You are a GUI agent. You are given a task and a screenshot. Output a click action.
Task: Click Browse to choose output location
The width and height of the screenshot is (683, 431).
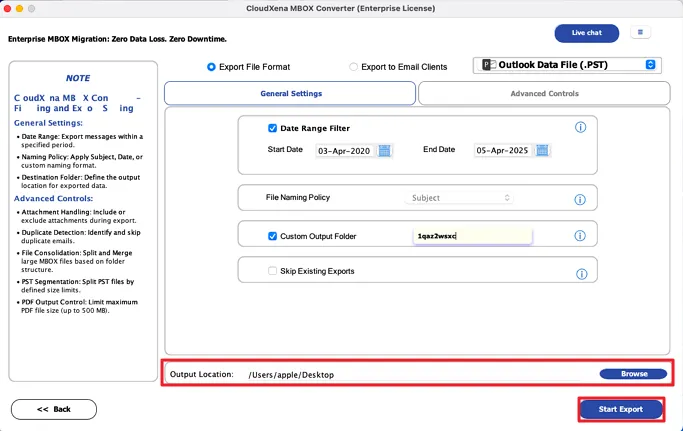633,374
